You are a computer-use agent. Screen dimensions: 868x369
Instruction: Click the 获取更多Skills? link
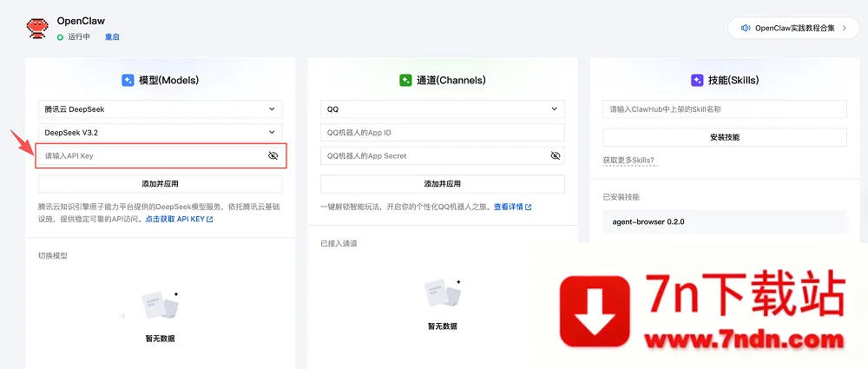click(628, 161)
